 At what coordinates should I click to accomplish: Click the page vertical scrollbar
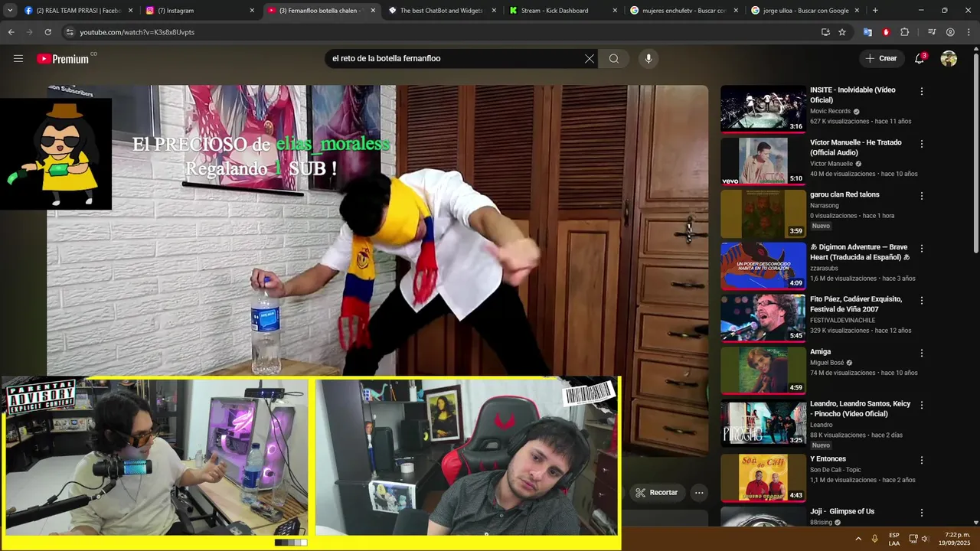(x=976, y=153)
